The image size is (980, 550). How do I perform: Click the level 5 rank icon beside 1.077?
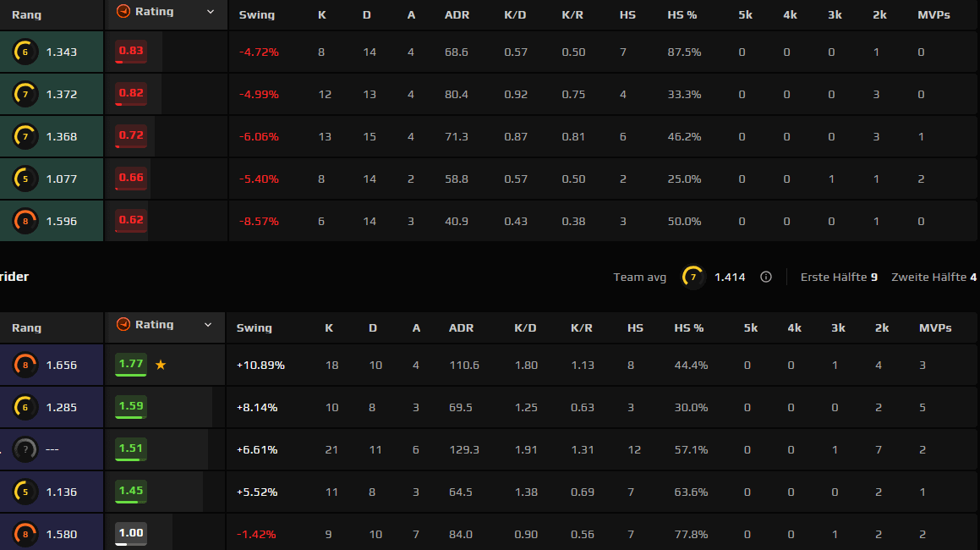25,179
